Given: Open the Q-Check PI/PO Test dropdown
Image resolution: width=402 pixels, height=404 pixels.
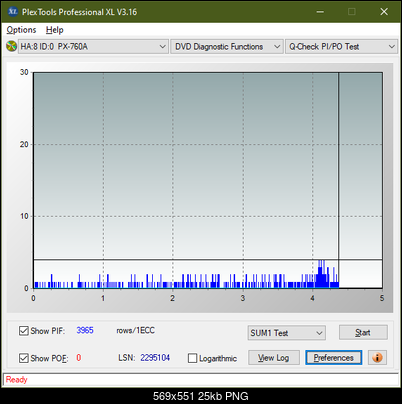Looking at the screenshot, I should (x=341, y=47).
